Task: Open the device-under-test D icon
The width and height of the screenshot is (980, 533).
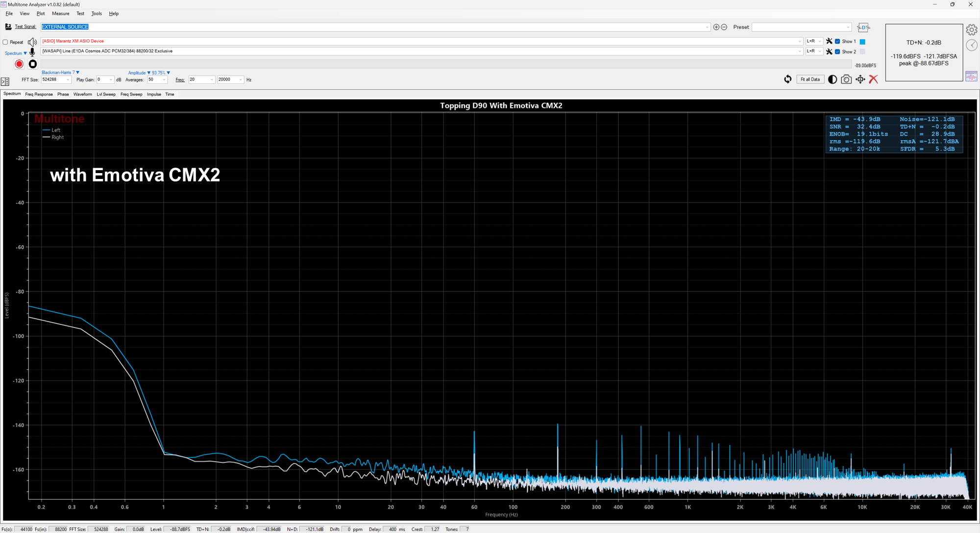Action: pyautogui.click(x=863, y=27)
